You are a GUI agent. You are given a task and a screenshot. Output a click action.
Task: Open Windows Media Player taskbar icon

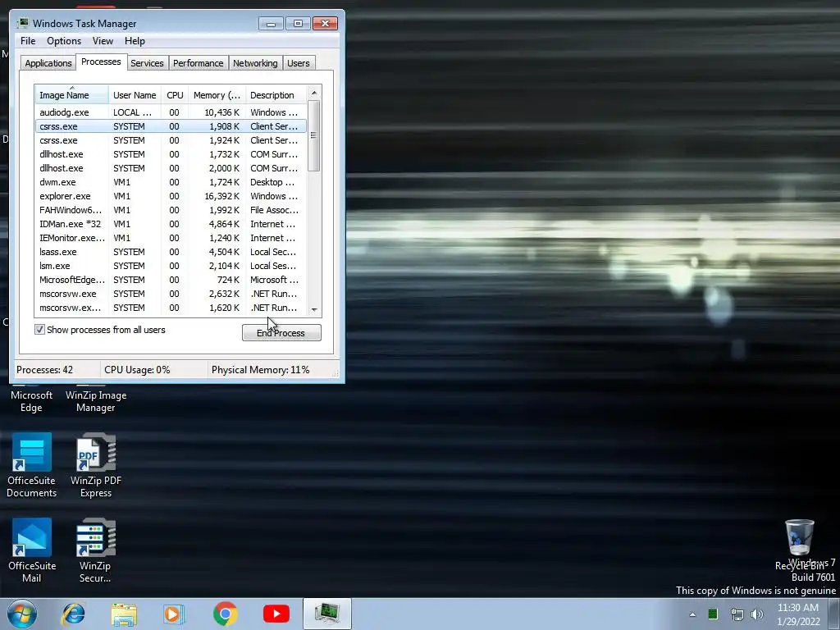174,614
